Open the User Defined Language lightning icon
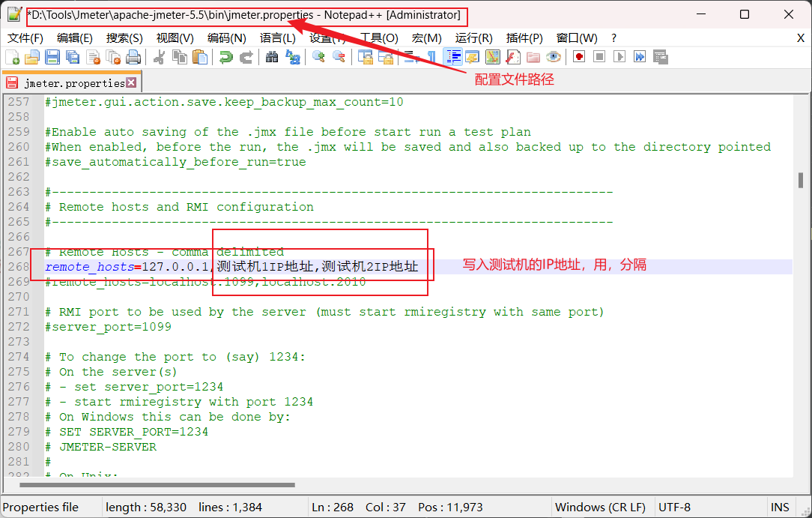812x518 pixels. click(x=472, y=57)
